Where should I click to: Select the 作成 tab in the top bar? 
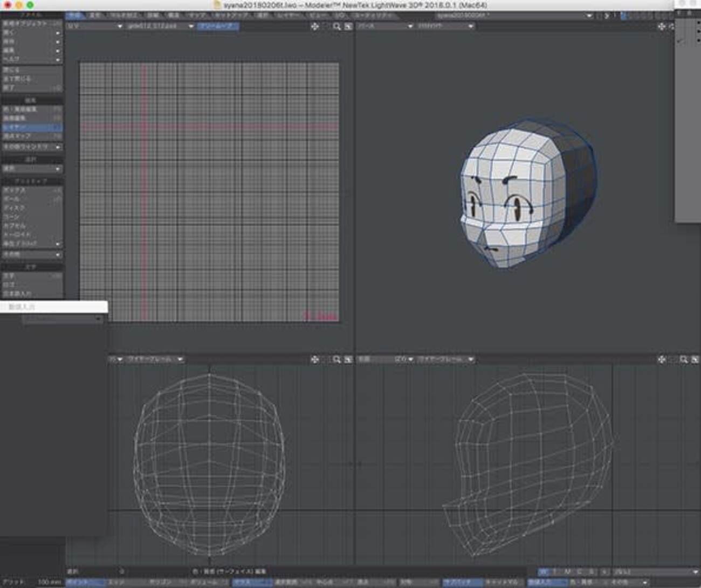click(74, 16)
